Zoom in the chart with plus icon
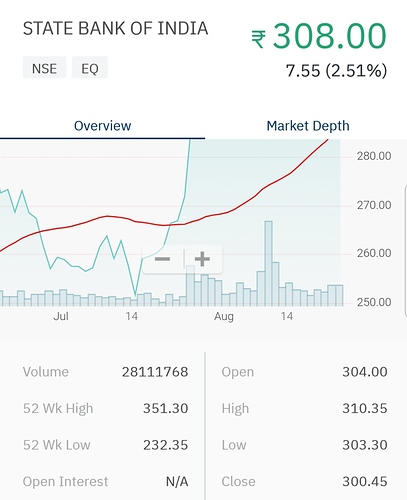 [x=202, y=259]
